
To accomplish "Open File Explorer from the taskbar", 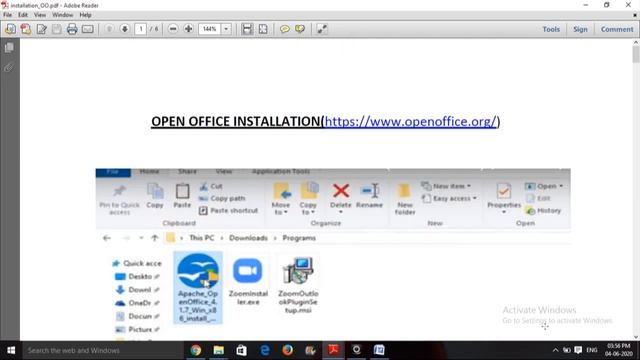I will coord(218,350).
